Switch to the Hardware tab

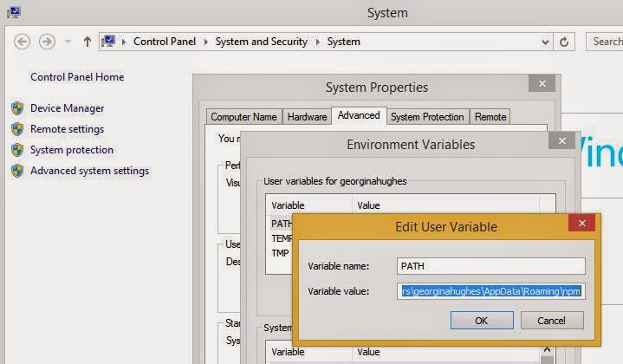307,117
